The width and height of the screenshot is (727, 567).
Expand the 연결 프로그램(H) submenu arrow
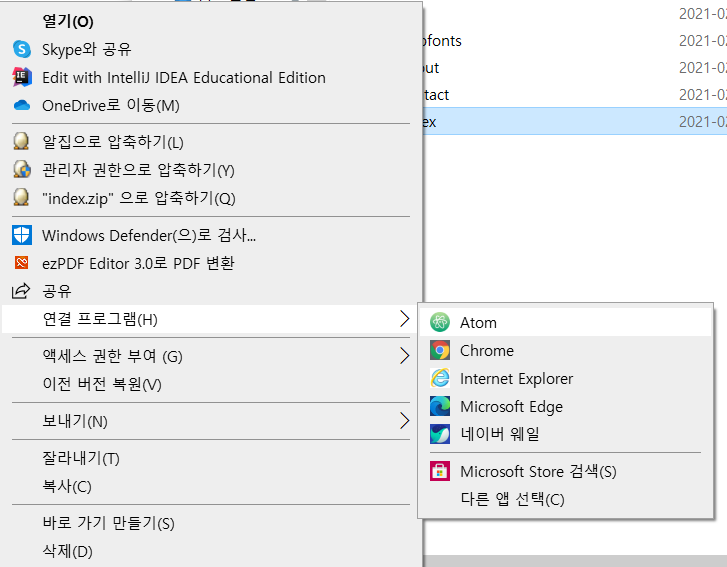(x=404, y=319)
